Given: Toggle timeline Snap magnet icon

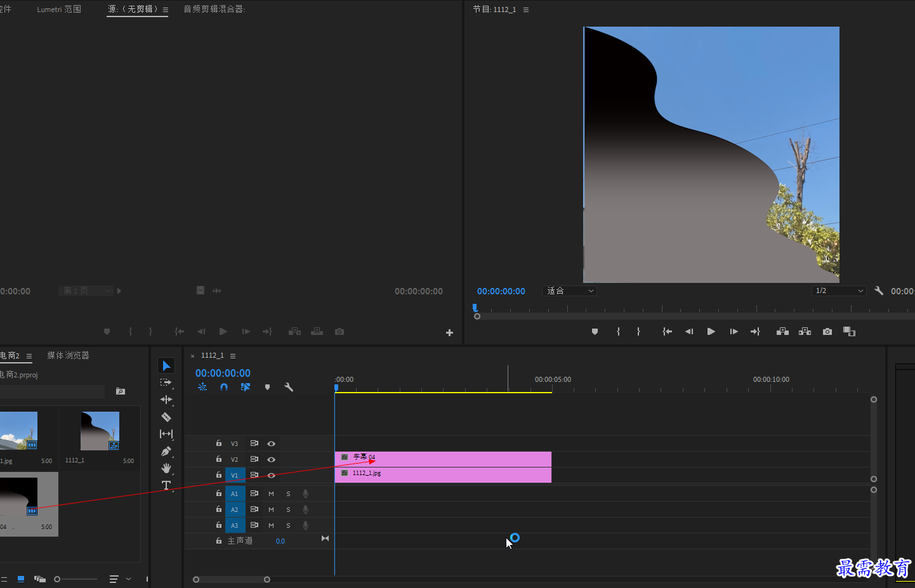Looking at the screenshot, I should pyautogui.click(x=224, y=387).
